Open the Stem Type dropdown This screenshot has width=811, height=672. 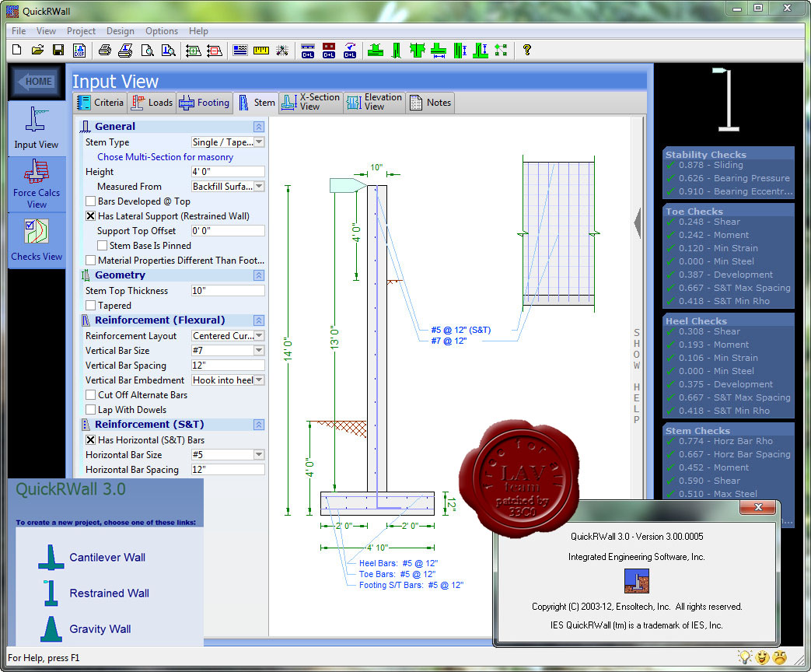[x=260, y=142]
